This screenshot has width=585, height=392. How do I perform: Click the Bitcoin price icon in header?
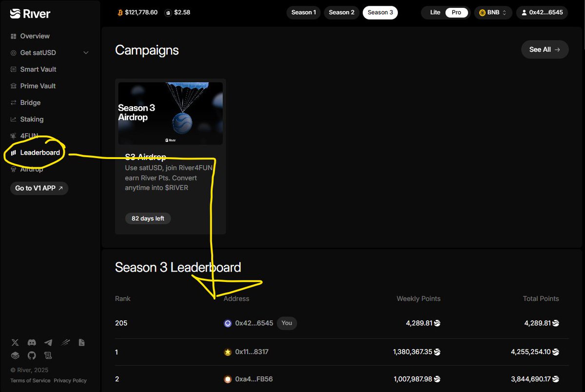120,13
